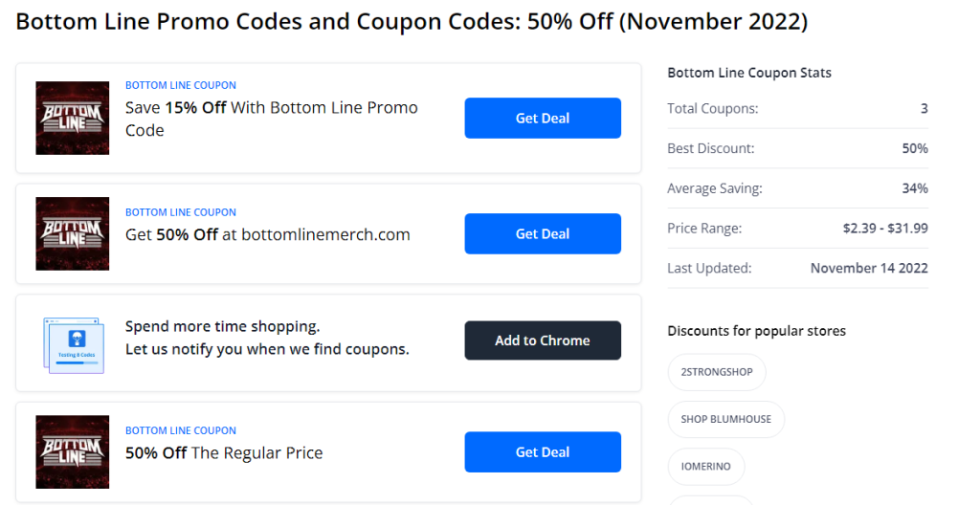Click BOTTOM LINE COUPON label above 15% Off
This screenshot has width=980, height=505.
[x=181, y=85]
